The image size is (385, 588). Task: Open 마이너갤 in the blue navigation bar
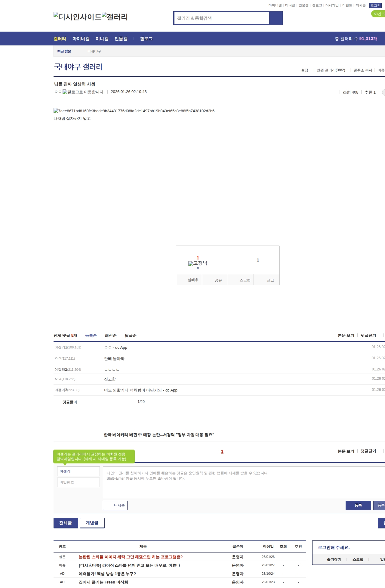point(81,39)
